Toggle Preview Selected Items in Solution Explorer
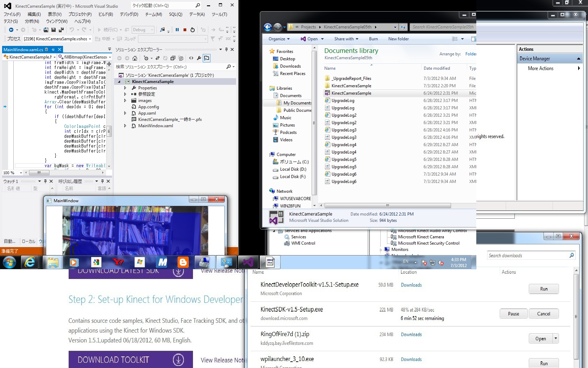 [207, 58]
